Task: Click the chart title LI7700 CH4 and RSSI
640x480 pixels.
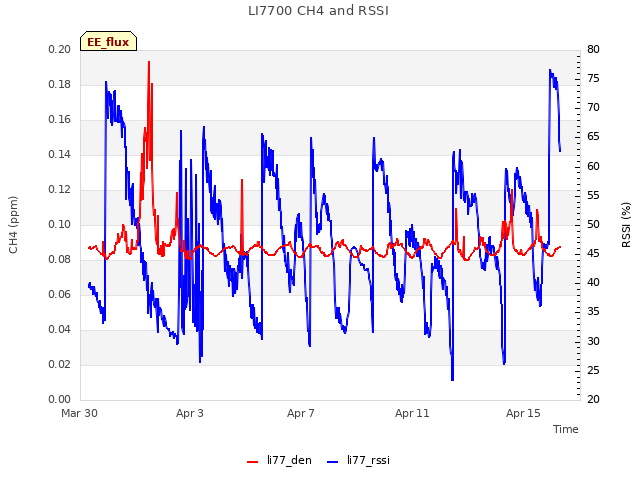Action: 318,11
